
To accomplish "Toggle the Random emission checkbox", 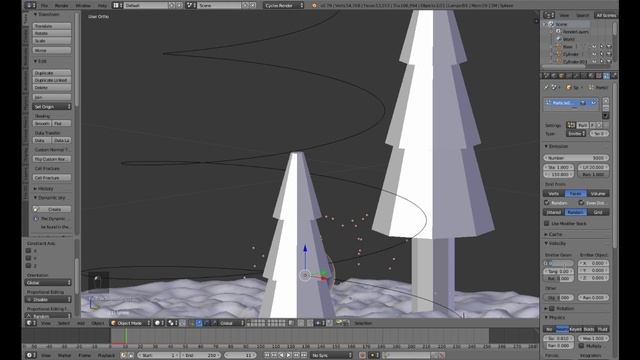I will (x=547, y=202).
